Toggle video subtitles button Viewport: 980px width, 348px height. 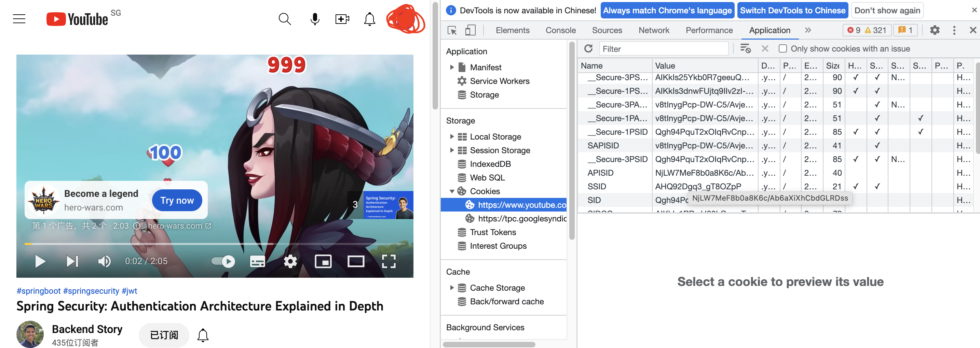coord(257,261)
